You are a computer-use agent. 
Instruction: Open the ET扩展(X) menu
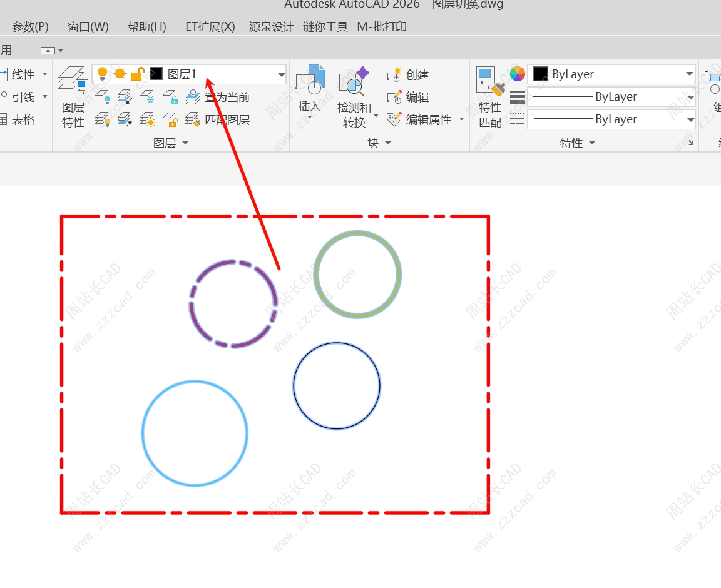210,26
